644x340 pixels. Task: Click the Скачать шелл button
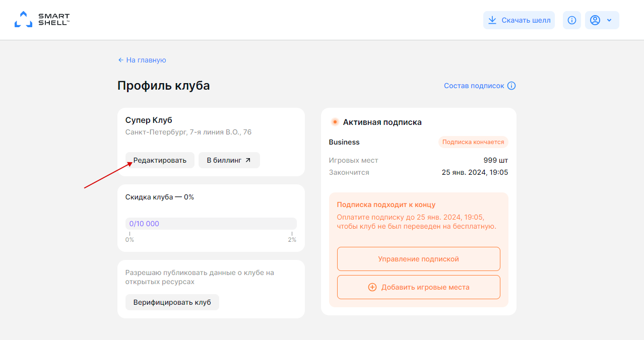point(519,20)
